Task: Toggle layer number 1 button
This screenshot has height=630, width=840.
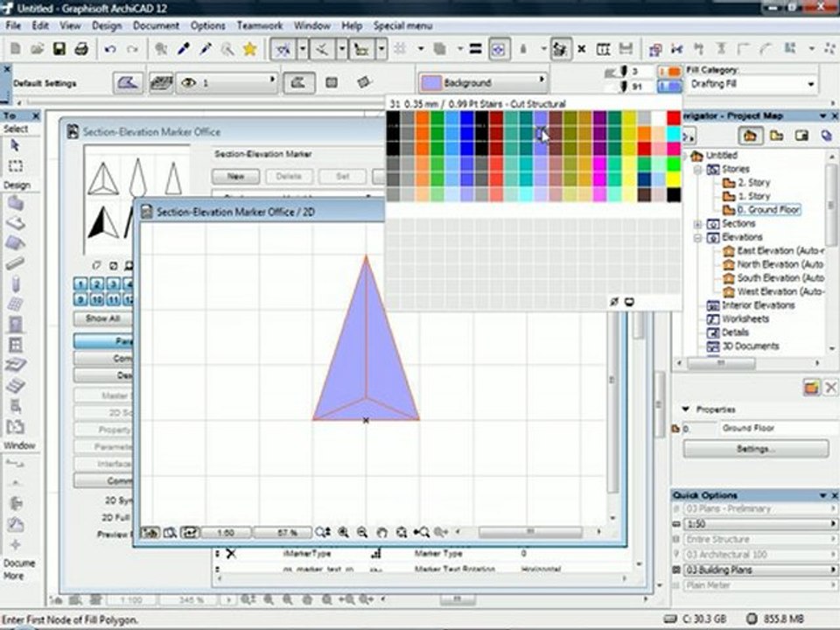Action: click(x=80, y=284)
